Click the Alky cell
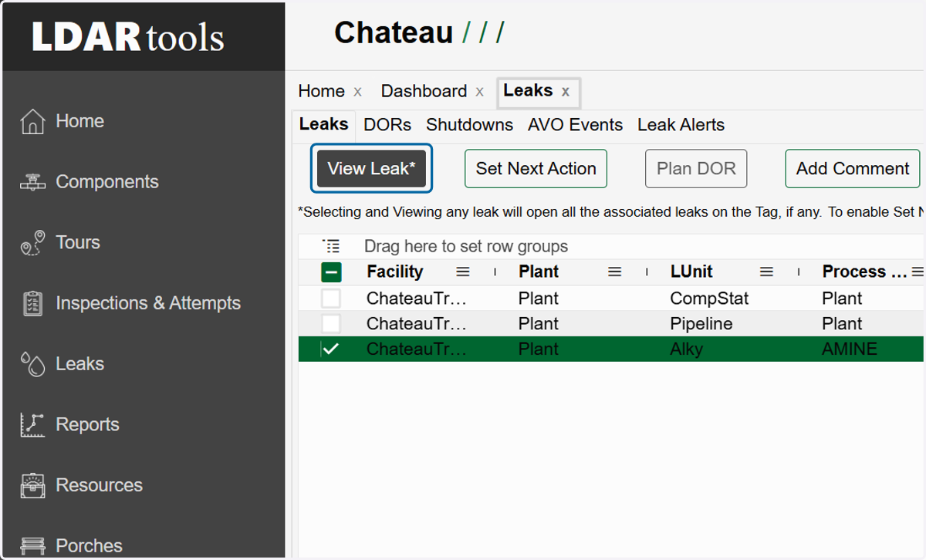 point(686,349)
